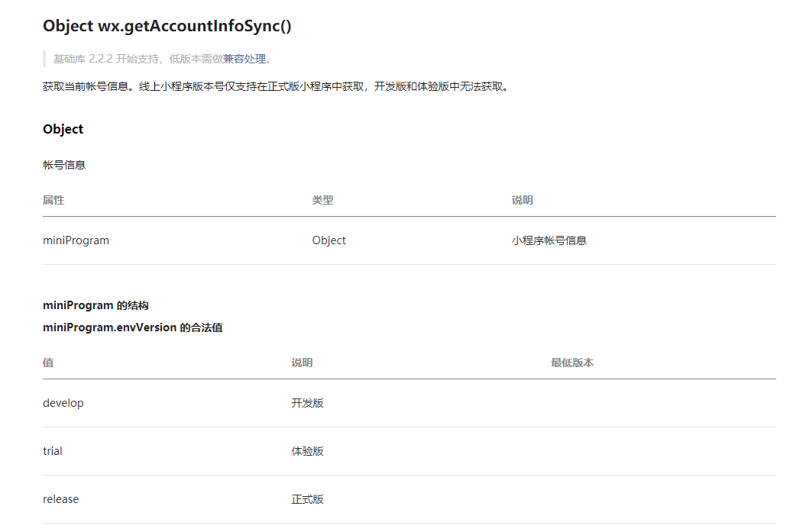Image resolution: width=793 pixels, height=532 pixels.
Task: Select the 类型 column header
Action: coord(322,200)
